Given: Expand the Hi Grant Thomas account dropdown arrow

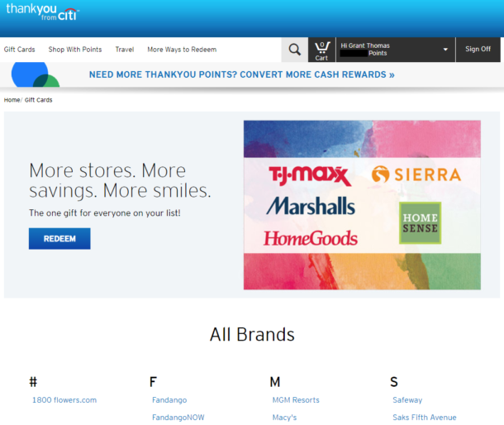Looking at the screenshot, I should point(445,50).
